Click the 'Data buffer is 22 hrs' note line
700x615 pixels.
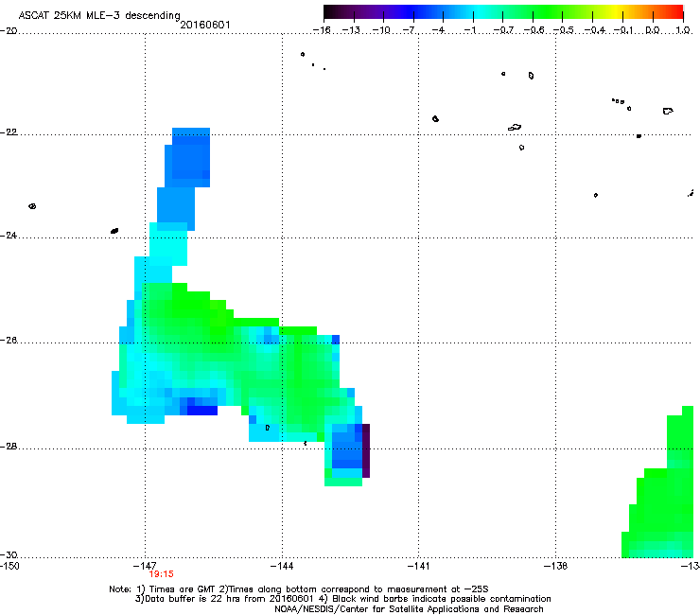[342, 599]
